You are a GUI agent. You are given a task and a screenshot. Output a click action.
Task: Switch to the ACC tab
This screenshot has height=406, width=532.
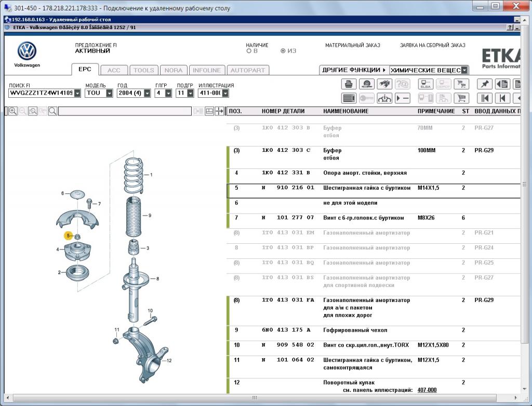pyautogui.click(x=114, y=70)
